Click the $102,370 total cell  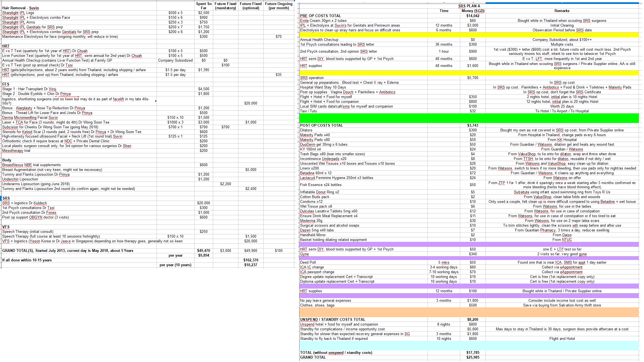251,260
